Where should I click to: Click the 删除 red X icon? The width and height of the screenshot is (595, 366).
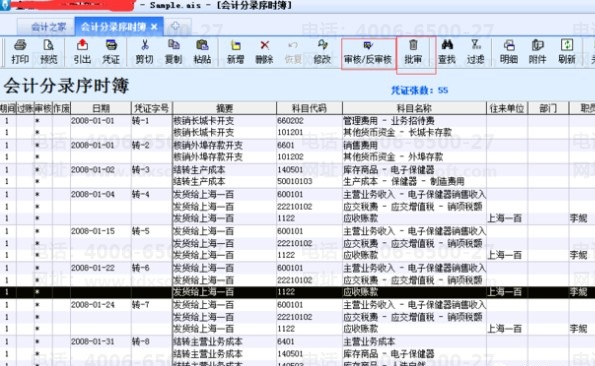click(264, 45)
